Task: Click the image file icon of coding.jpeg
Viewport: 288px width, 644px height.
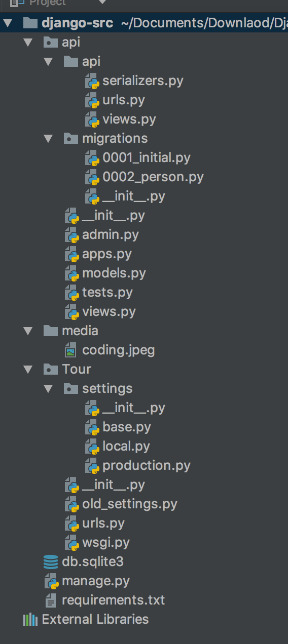Action: tap(71, 350)
